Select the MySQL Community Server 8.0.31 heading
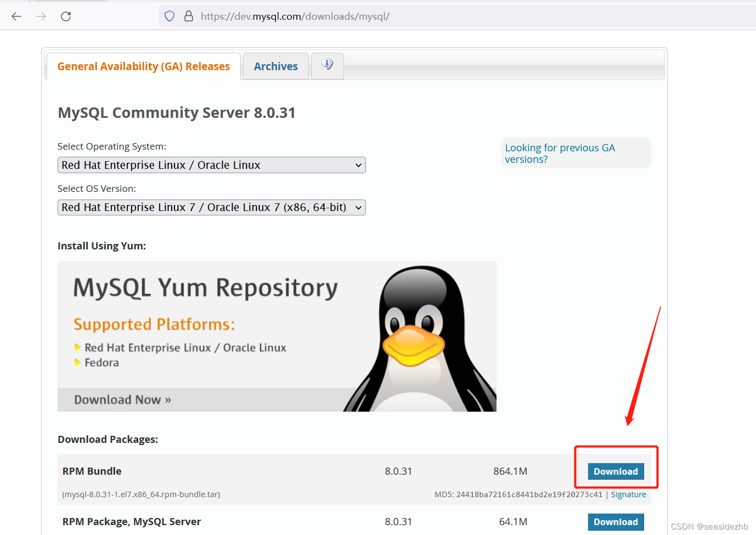The height and width of the screenshot is (535, 756). coord(177,113)
